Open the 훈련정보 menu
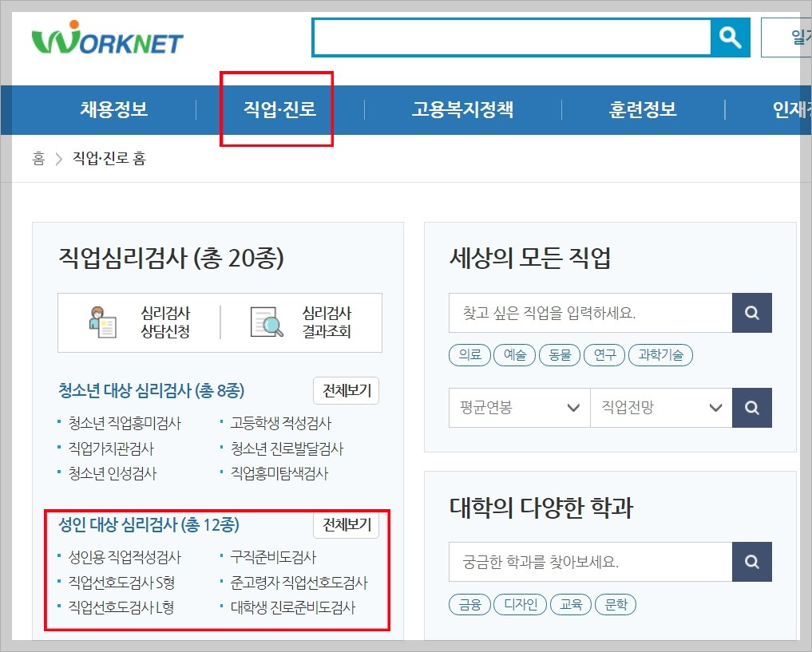The image size is (812, 652). tap(641, 110)
